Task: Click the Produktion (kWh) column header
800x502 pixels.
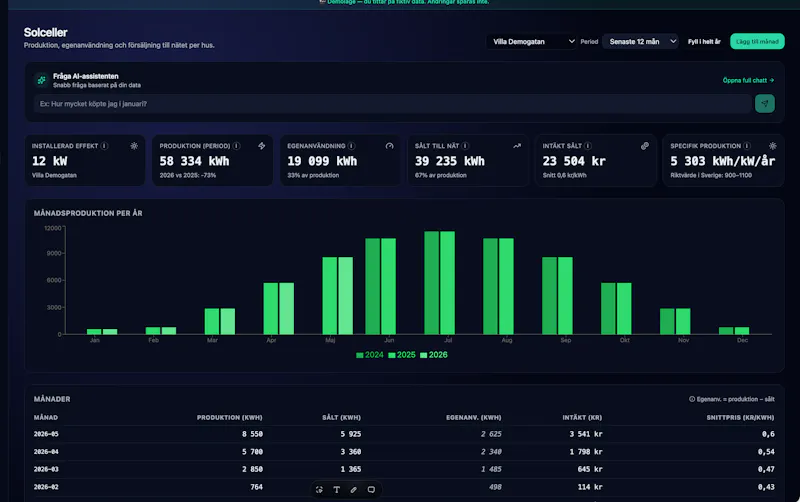Action: click(230, 417)
